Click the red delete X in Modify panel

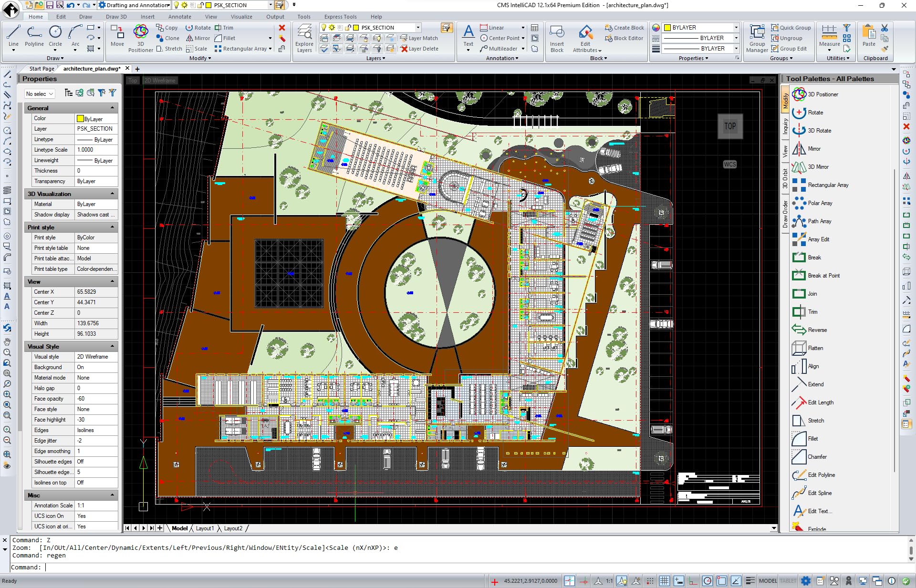click(282, 28)
